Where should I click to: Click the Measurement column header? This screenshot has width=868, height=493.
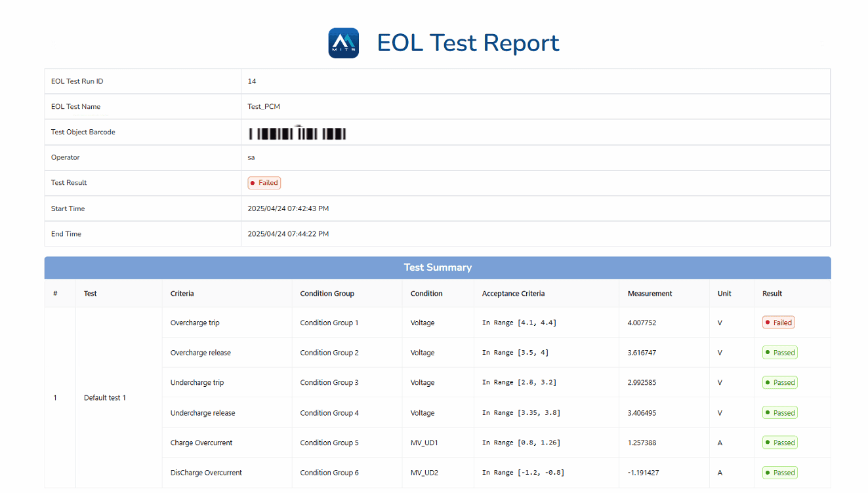(x=650, y=294)
